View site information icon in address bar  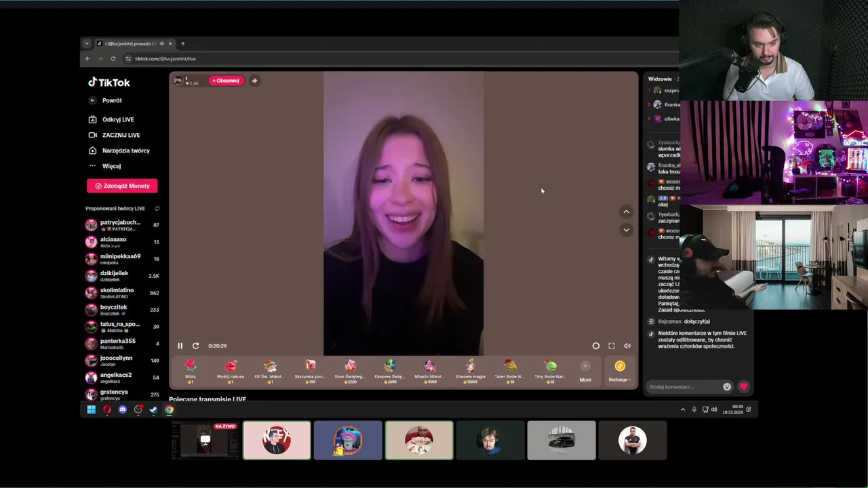129,59
